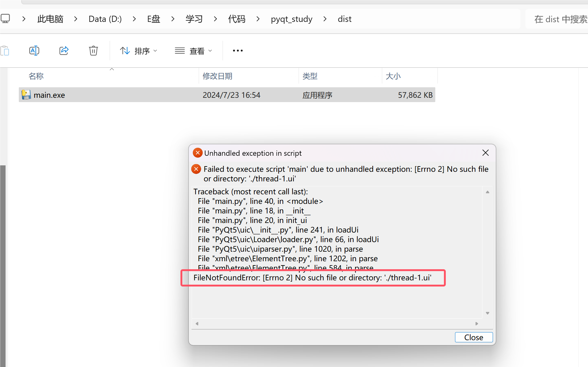Click the Paste clipboard icon
Viewport: 588px width, 367px height.
point(5,51)
